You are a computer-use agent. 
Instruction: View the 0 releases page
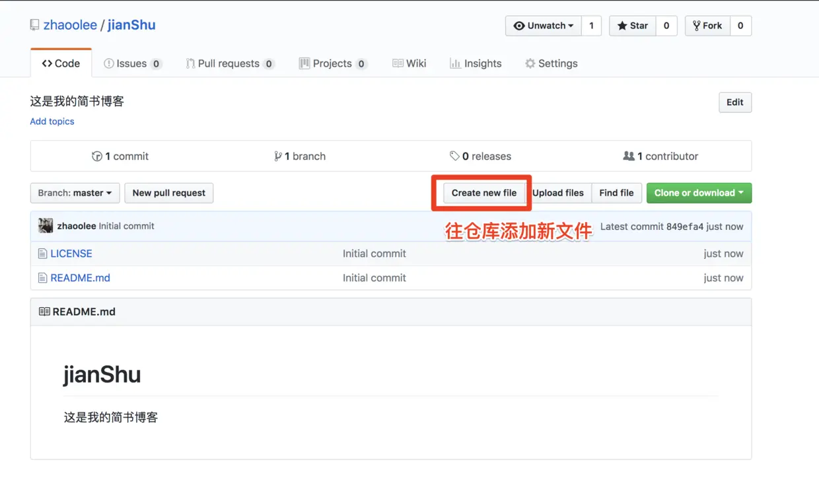(x=480, y=157)
